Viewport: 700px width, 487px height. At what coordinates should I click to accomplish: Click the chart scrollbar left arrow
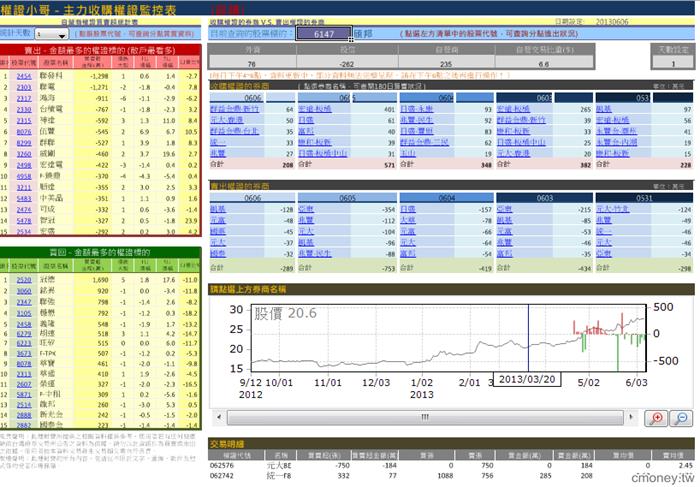[x=219, y=417]
